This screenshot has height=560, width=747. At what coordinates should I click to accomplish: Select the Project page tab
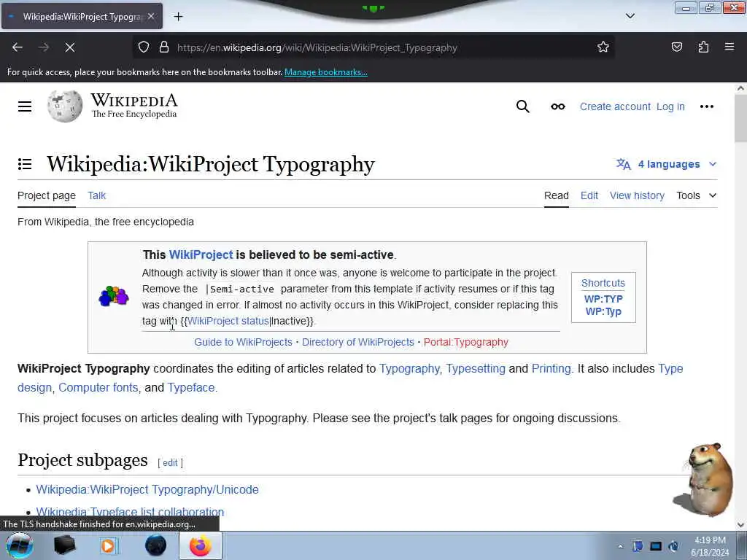pos(47,195)
